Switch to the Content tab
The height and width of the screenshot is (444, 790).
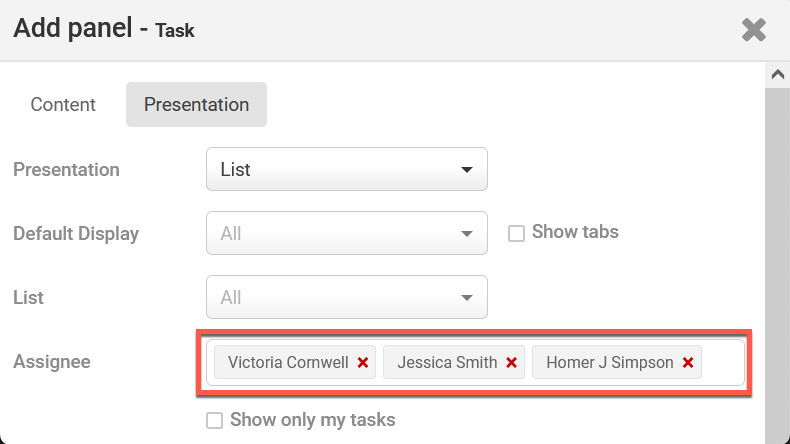point(63,104)
